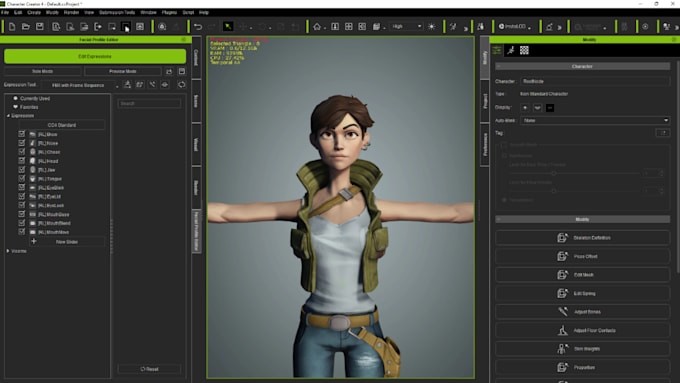Click the Edit Mesh icon
Screen dimensions: 680x383
[x=562, y=275]
